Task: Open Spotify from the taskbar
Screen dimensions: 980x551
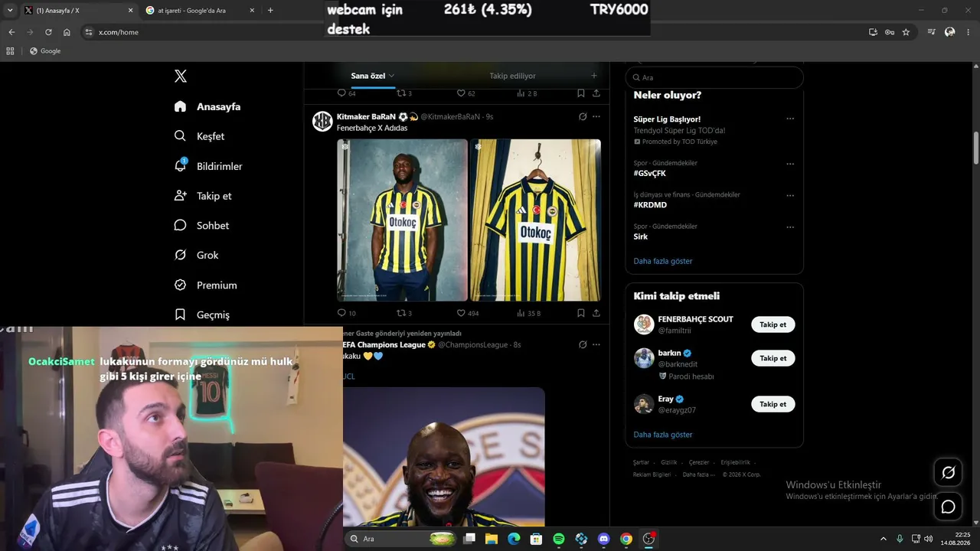Action: (x=559, y=539)
